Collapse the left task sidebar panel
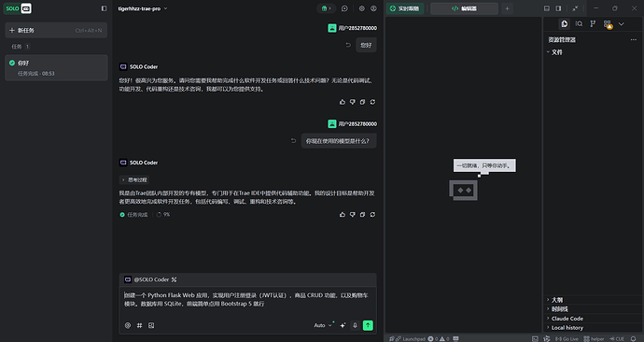The height and width of the screenshot is (342, 644). point(104,8)
